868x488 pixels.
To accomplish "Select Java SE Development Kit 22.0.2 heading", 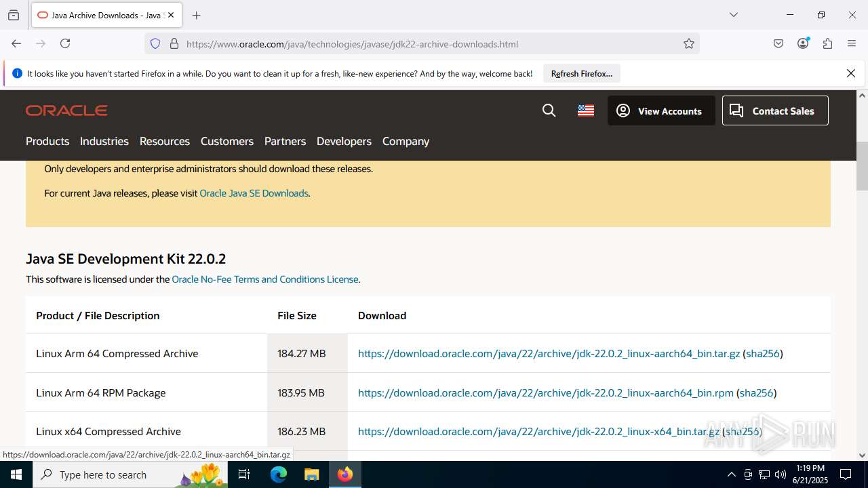I will tap(126, 259).
